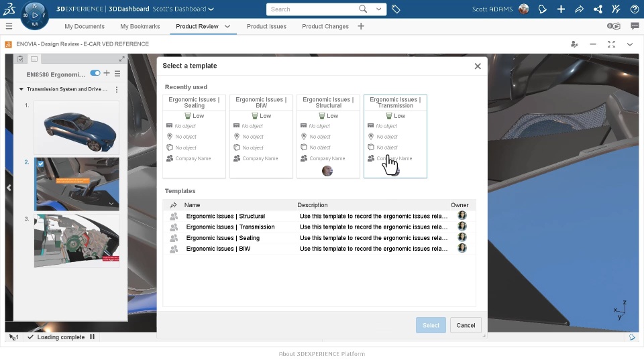
Task: Click the bottom-right tag icon
Action: click(632, 337)
